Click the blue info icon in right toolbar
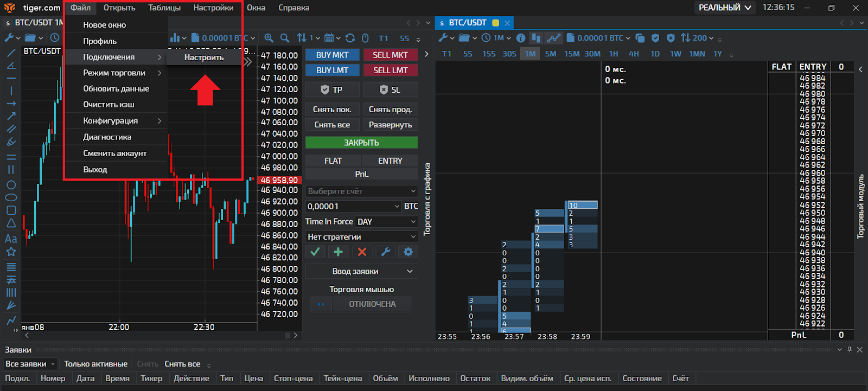The width and height of the screenshot is (868, 391). coord(521,38)
